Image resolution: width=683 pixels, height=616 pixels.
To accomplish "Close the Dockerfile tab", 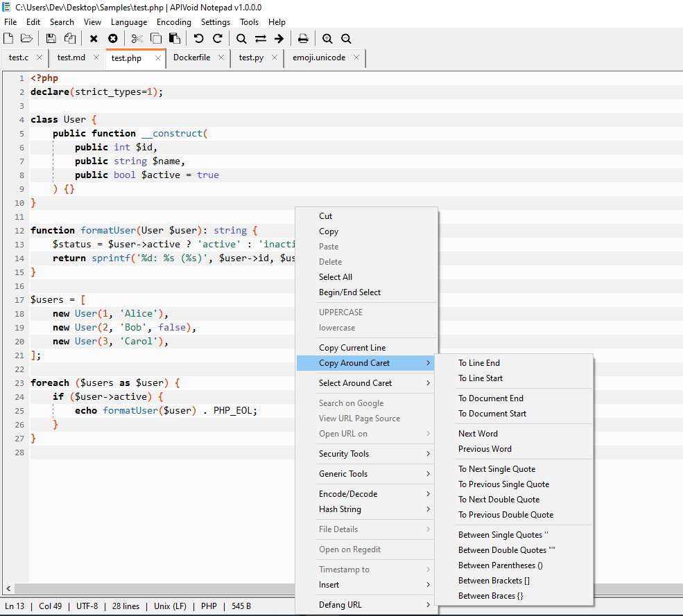I will coord(221,58).
